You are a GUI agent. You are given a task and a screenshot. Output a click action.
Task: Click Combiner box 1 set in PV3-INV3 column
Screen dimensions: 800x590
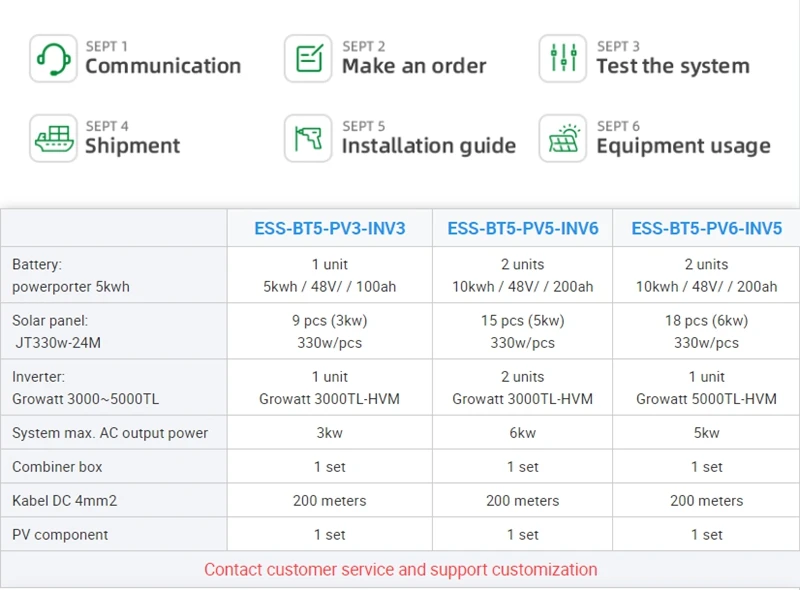pyautogui.click(x=330, y=466)
